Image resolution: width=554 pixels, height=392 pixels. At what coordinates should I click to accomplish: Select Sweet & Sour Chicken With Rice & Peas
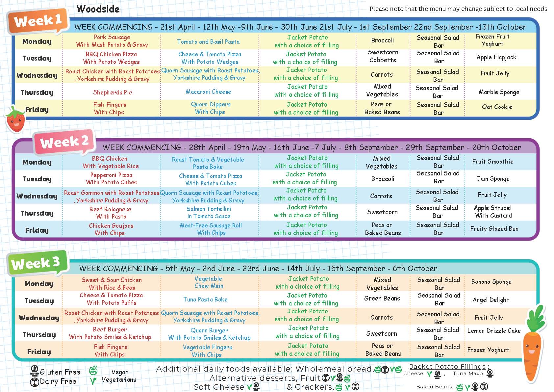point(112,284)
